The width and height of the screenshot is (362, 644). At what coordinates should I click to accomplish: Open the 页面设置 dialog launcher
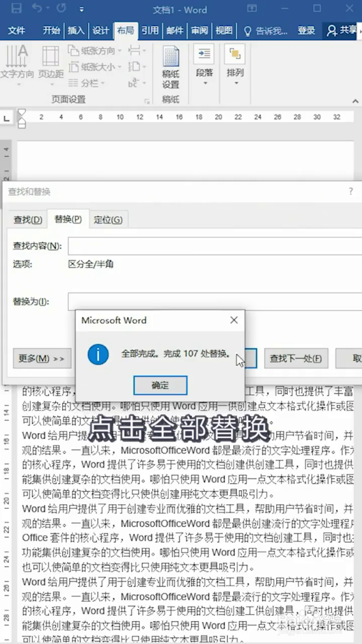(147, 101)
